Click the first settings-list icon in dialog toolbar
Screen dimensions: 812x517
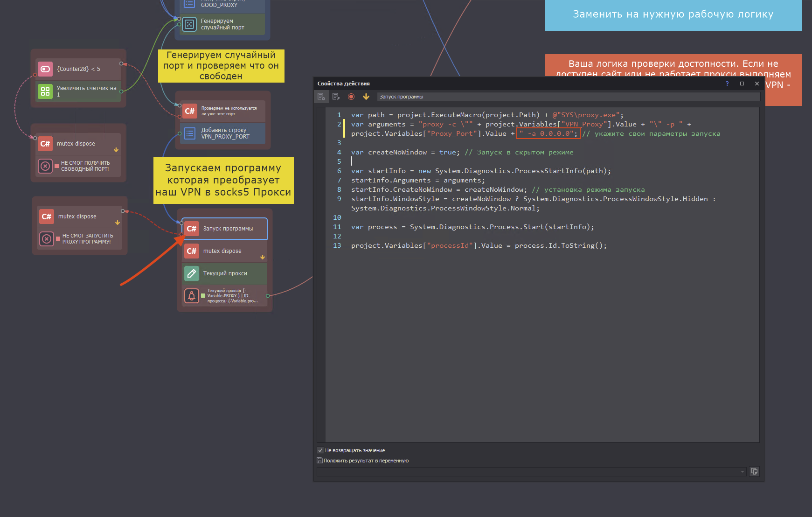coord(321,97)
